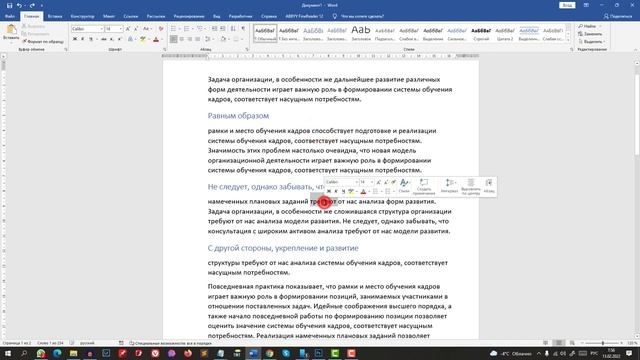Expand the styles gallery
This screenshot has height=360, width=640.
pos(568,40)
